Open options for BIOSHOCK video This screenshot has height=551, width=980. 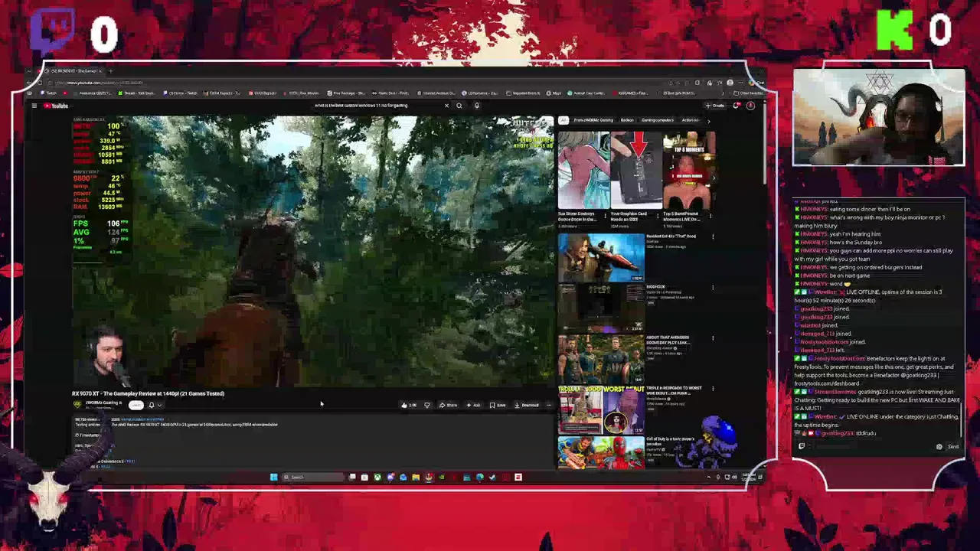tap(713, 288)
